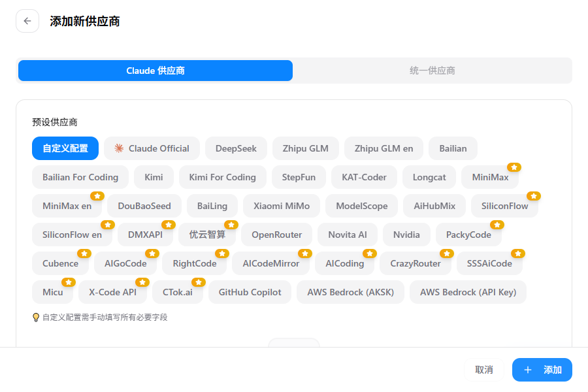588x392 pixels.
Task: Select X-Code API preset
Action: pos(112,292)
